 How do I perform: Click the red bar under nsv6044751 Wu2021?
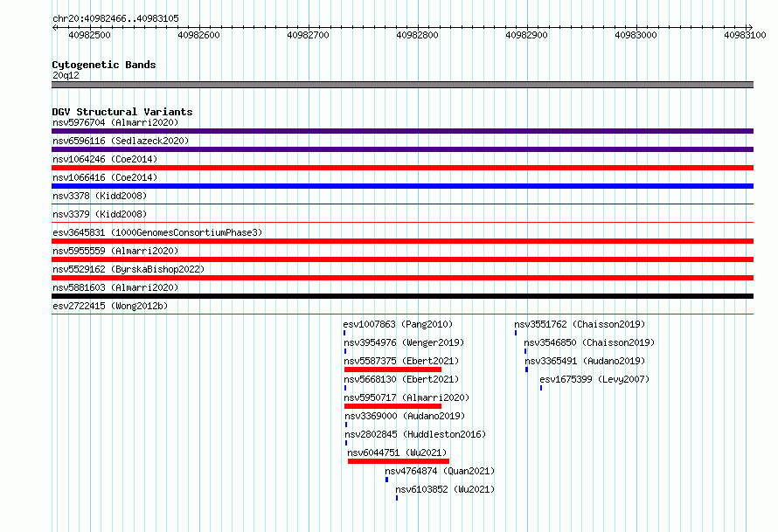pos(399,461)
